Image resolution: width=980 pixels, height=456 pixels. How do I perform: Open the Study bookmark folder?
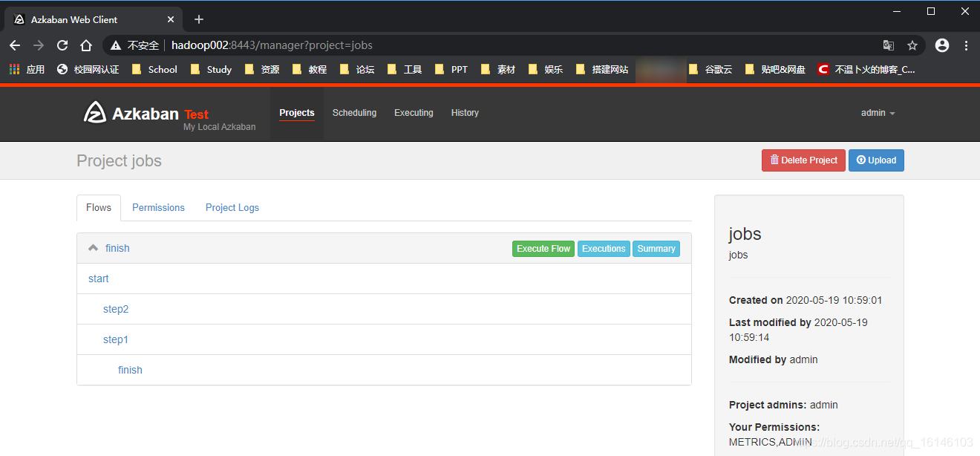click(x=211, y=69)
